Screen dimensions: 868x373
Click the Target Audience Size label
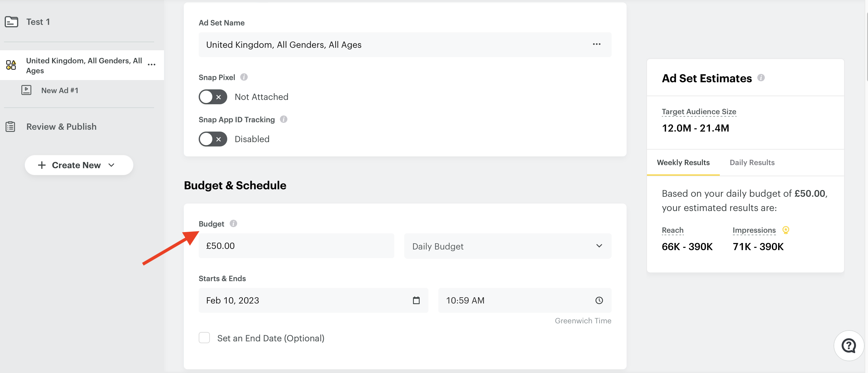point(699,112)
